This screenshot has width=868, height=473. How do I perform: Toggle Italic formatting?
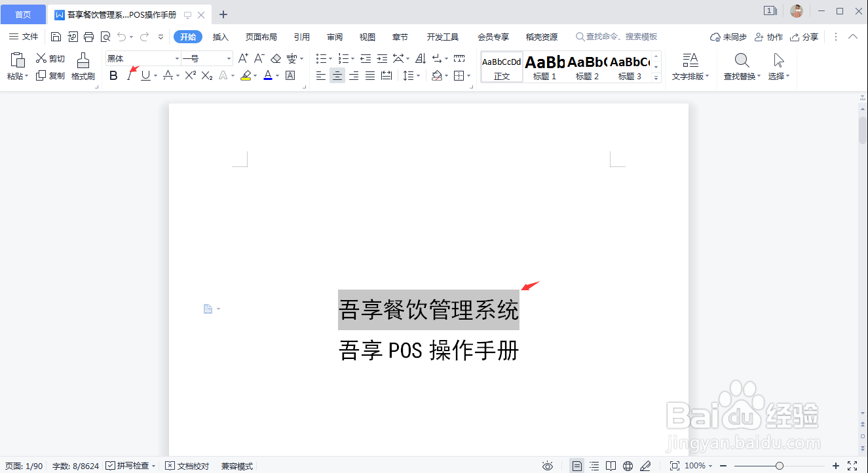(130, 76)
